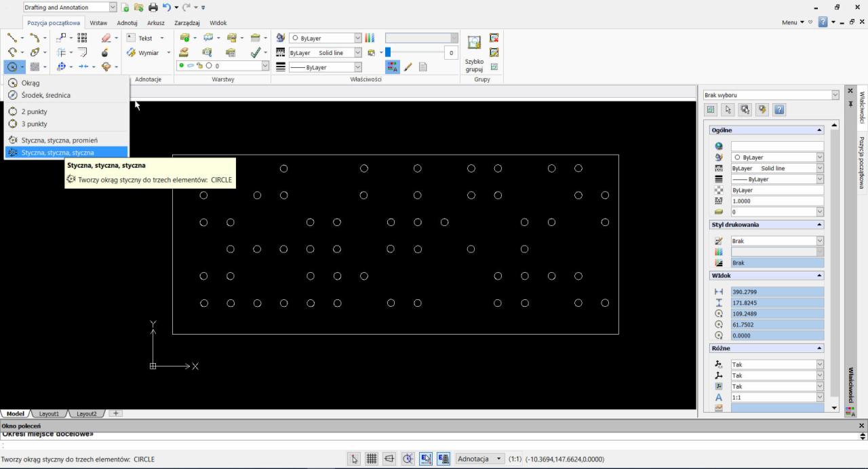Undo the last action
Viewport: 868px width, 469px height.
[x=166, y=7]
